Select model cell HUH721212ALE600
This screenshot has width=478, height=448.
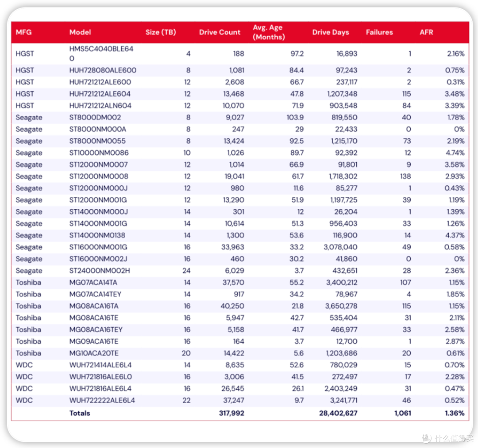click(x=100, y=82)
